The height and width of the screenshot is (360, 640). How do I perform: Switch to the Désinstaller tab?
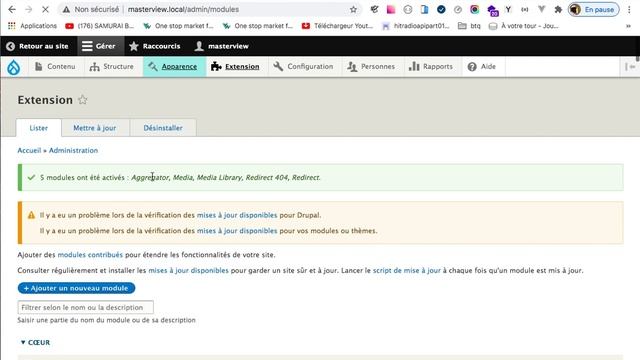[163, 128]
